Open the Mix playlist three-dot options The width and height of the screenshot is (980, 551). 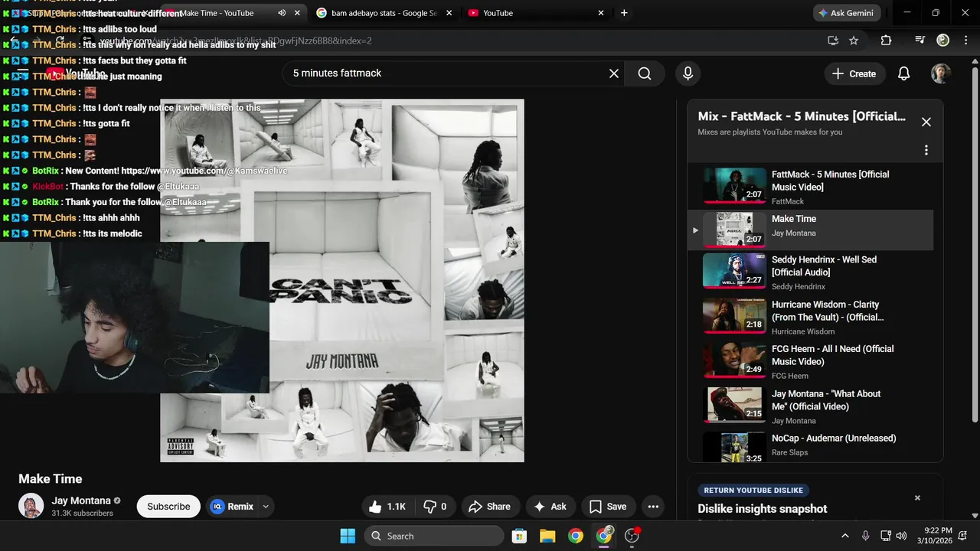coord(926,150)
